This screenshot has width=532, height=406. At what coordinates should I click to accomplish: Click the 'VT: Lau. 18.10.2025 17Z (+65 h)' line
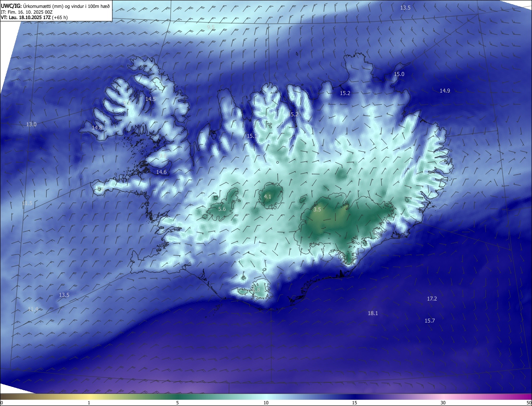[34, 17]
